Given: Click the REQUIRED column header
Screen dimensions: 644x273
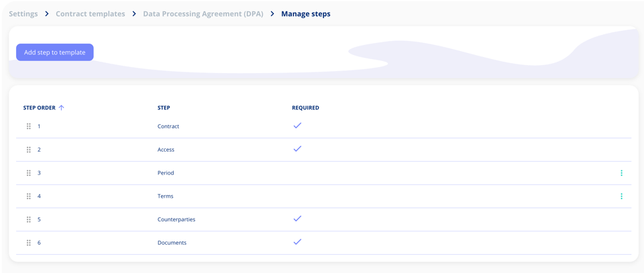Looking at the screenshot, I should 306,108.
